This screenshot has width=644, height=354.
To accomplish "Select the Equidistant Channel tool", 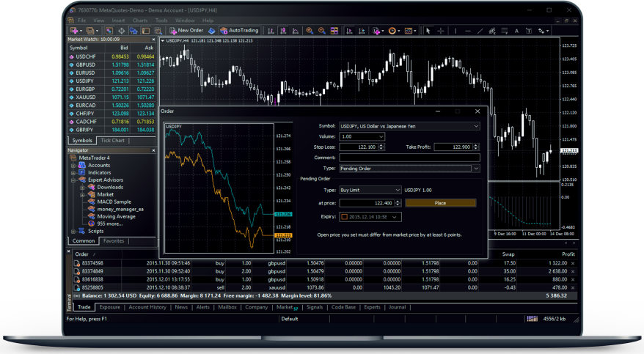I will (492, 31).
